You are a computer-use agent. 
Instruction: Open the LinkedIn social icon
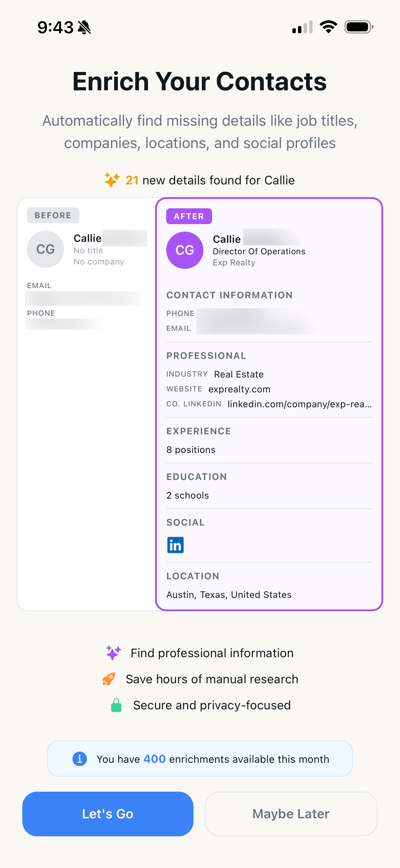176,545
